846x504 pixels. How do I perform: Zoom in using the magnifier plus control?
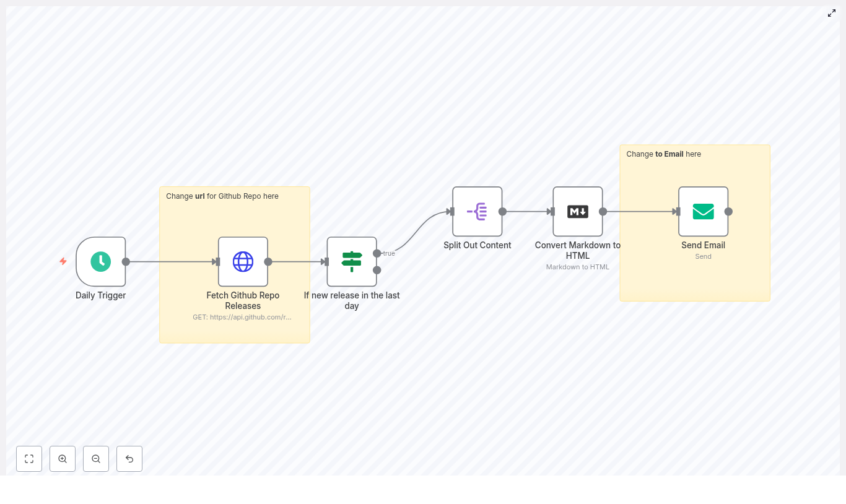click(63, 459)
